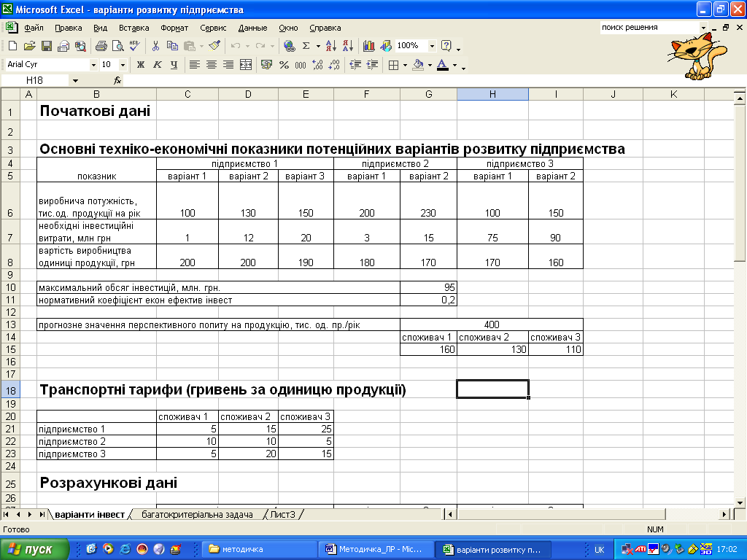The height and width of the screenshot is (560, 747).
Task: Switch to the Лист3 sheet tab
Action: coord(282,514)
